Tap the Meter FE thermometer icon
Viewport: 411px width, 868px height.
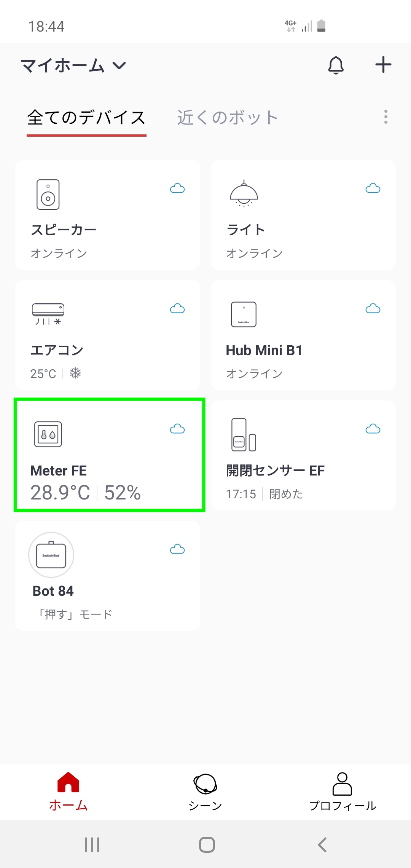tap(48, 434)
